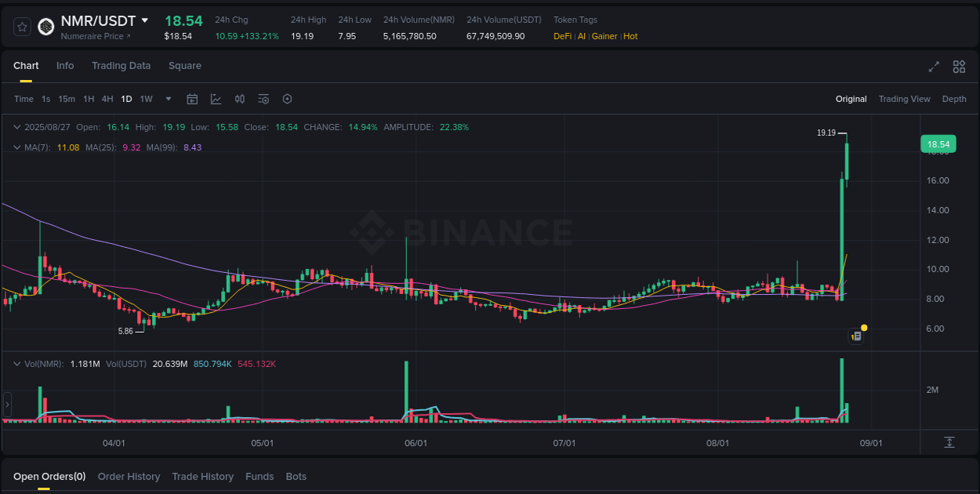The image size is (980, 494).
Task: Expand the left sidebar panel arrow
Action: point(6,405)
